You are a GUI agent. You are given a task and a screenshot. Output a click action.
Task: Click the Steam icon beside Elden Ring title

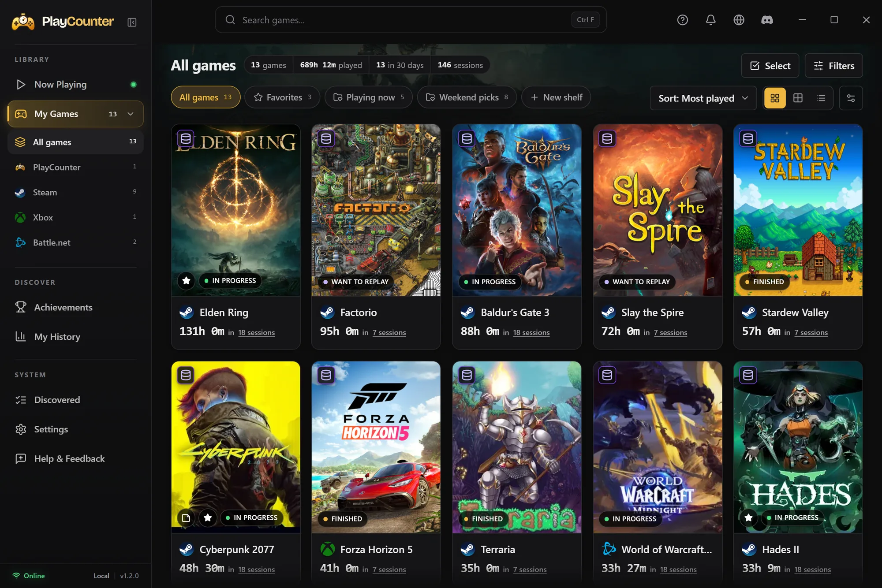187,313
